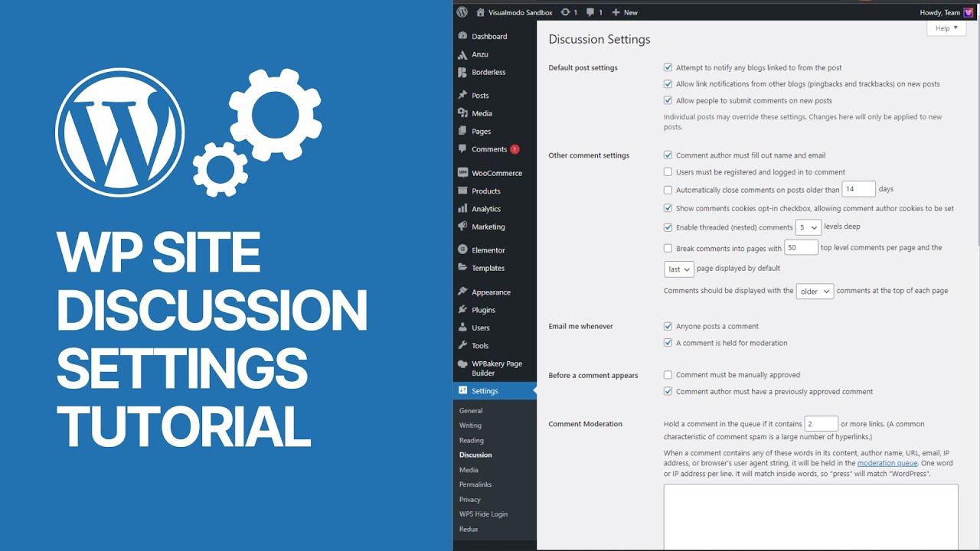This screenshot has height=551, width=980.
Task: Toggle A comment is held for moderation
Action: (x=668, y=343)
